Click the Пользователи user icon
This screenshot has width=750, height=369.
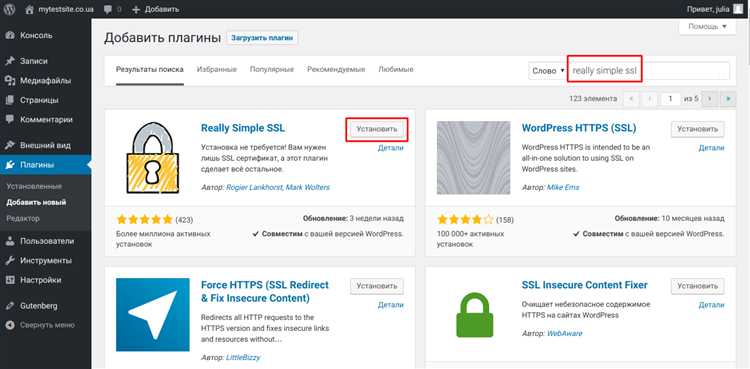point(10,241)
